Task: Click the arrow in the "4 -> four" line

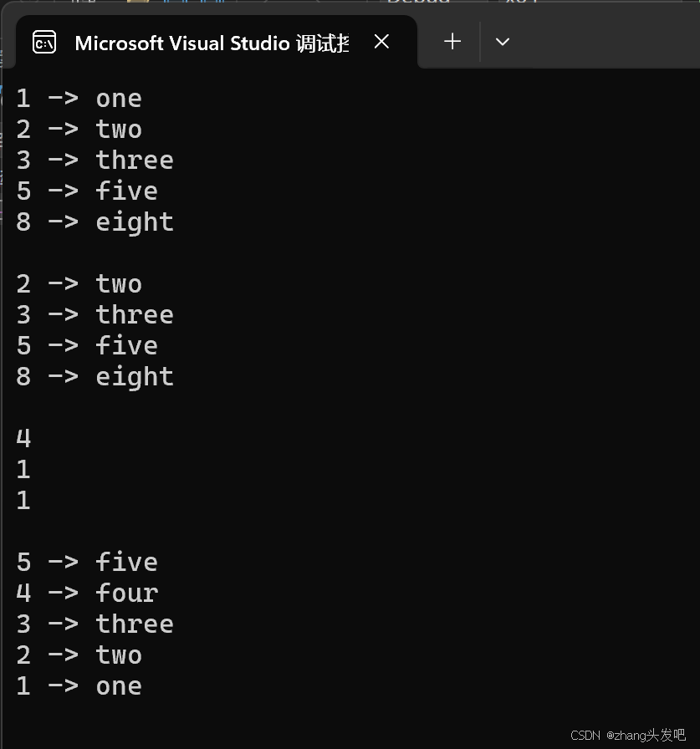Action: pyautogui.click(x=63, y=594)
